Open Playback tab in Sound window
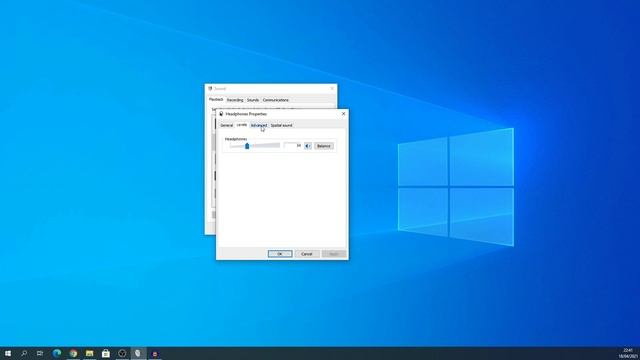Viewport: 640px width, 360px height. click(216, 100)
